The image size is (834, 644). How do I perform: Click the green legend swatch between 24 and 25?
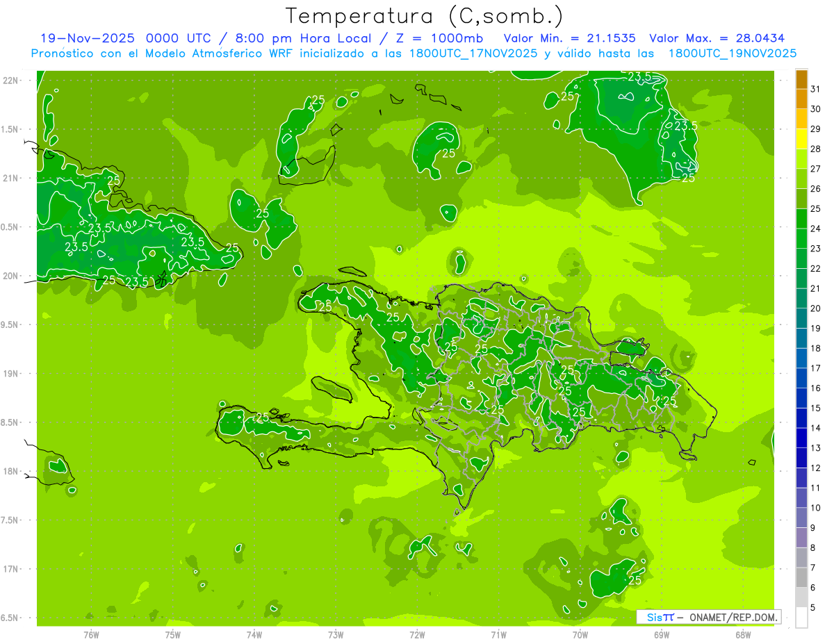(801, 219)
